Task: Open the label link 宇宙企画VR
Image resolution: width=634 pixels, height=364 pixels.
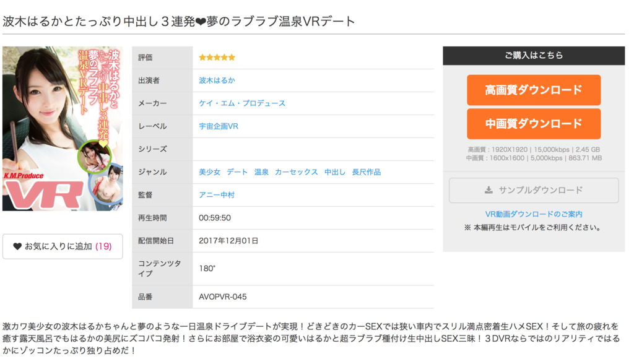Action: click(x=219, y=126)
